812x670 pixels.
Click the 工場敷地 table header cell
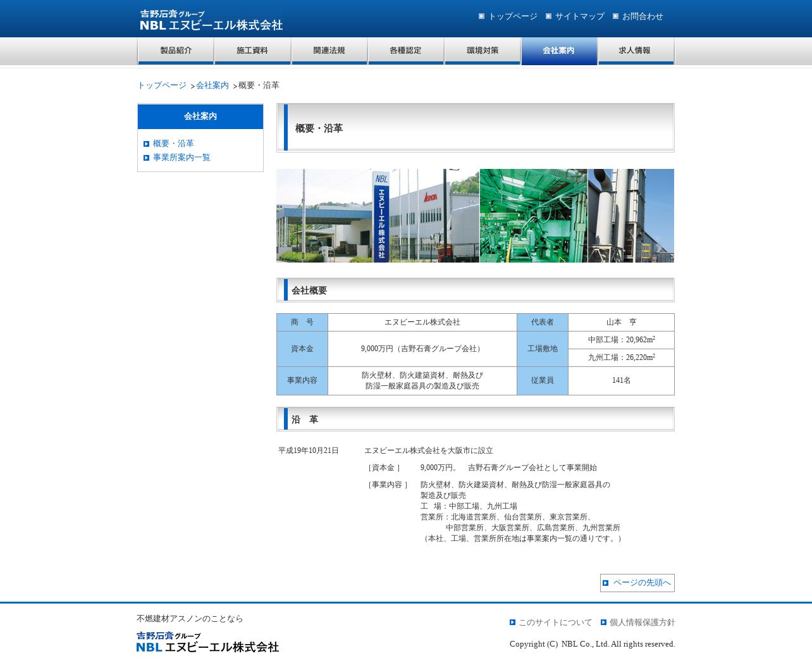tap(543, 349)
